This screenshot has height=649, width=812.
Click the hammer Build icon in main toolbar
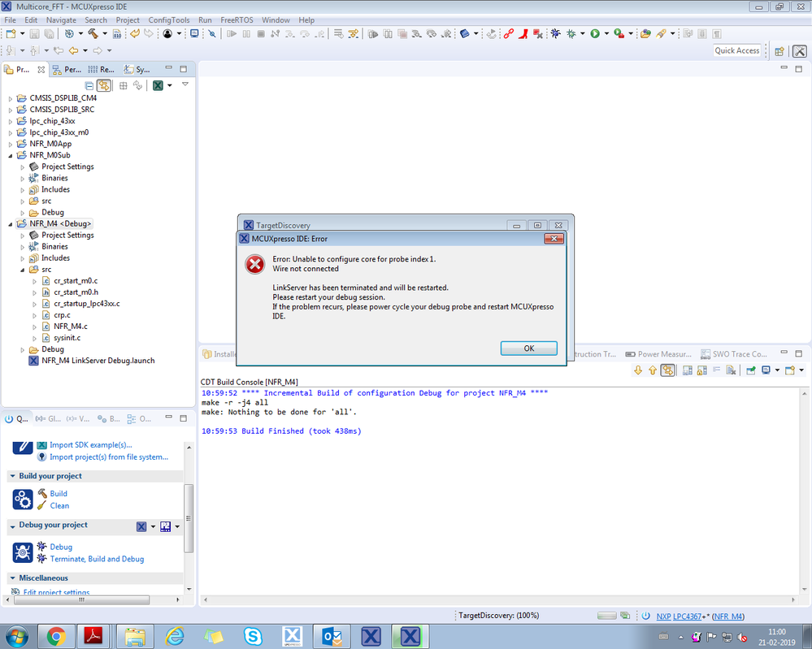click(x=93, y=33)
